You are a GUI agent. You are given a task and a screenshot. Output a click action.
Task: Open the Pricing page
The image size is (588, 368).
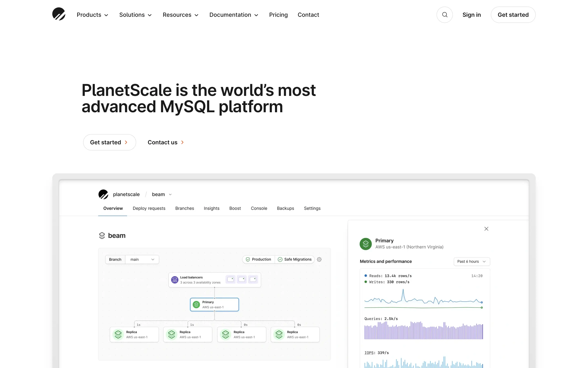point(278,15)
